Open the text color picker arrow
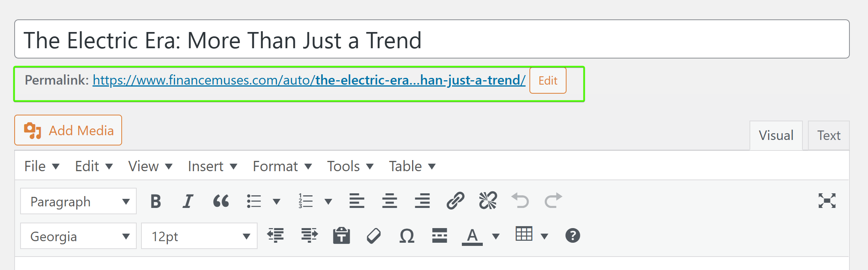Image resolution: width=868 pixels, height=270 pixels. pyautogui.click(x=496, y=236)
